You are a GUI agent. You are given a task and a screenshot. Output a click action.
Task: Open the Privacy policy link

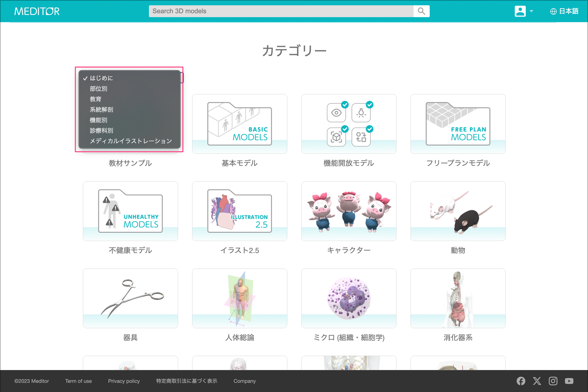[124, 381]
